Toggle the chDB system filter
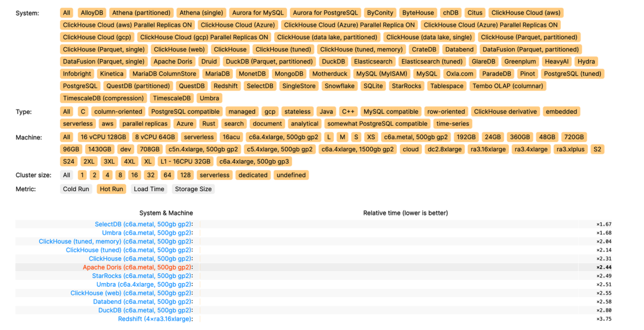This screenshot has width=644, height=330. (451, 13)
